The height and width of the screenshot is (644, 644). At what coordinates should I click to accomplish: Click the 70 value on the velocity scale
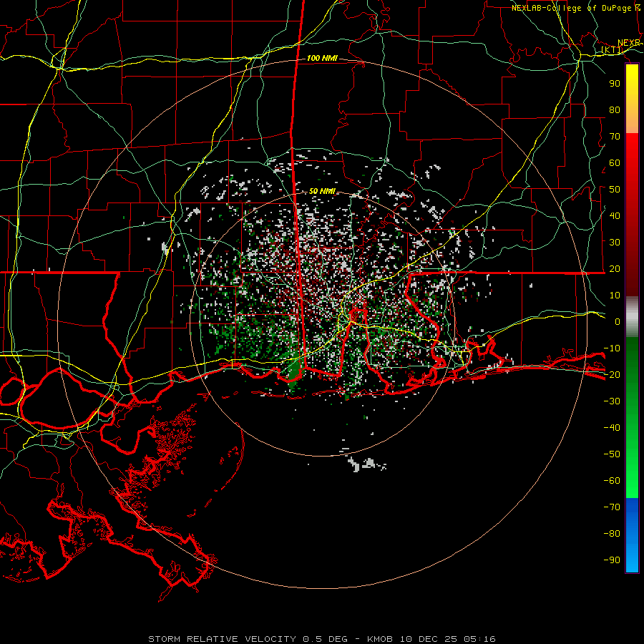[x=615, y=137]
